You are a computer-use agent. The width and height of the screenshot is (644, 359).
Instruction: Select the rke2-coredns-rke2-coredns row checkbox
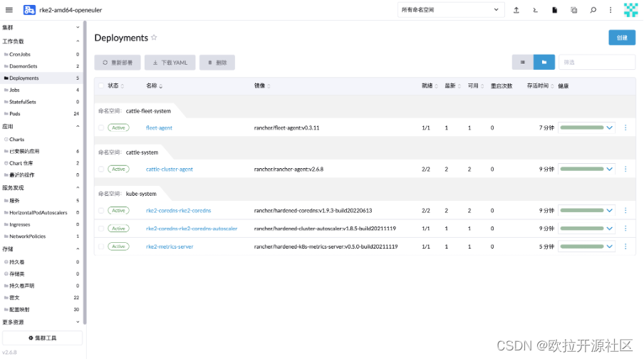[101, 210]
